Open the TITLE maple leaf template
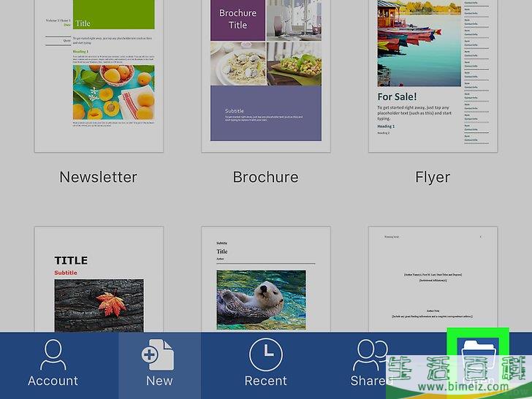 [x=99, y=280]
